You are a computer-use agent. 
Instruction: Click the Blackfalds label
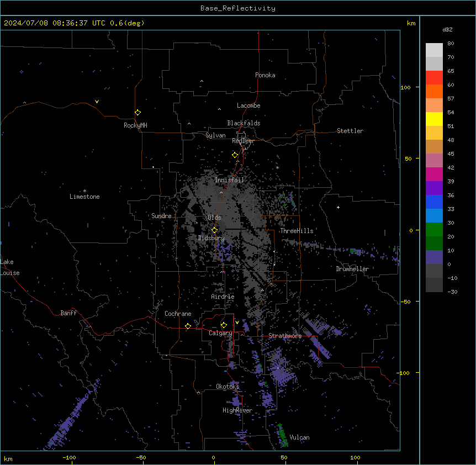[x=244, y=123]
